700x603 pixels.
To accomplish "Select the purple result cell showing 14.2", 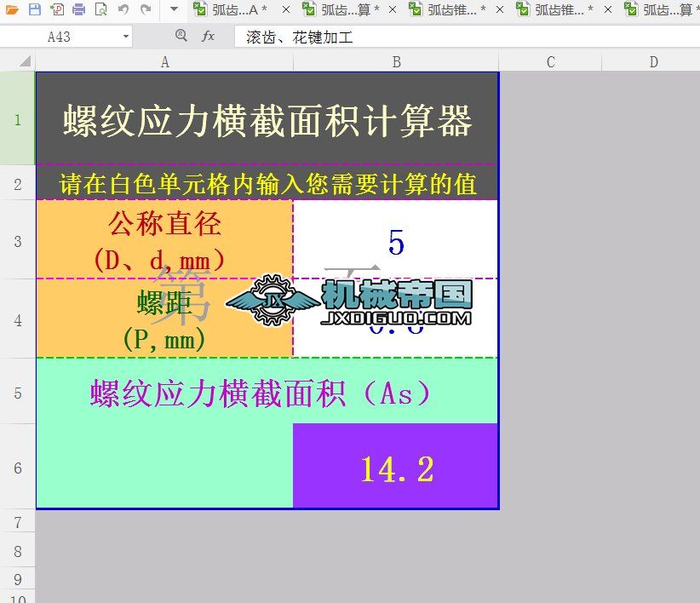I will click(395, 466).
